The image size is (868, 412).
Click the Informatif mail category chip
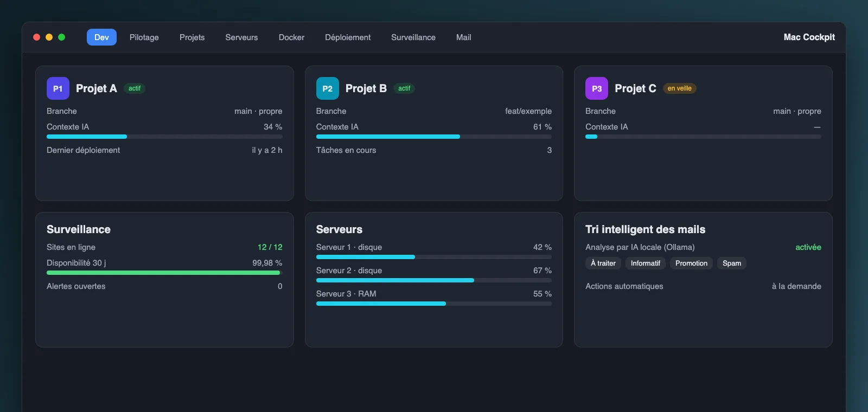click(x=646, y=263)
